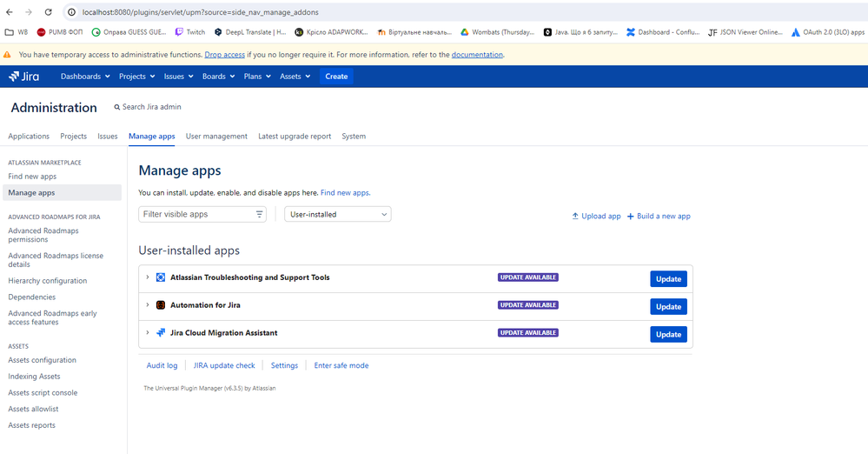The image size is (868, 454).
Task: Open the Settings link below app list
Action: [x=284, y=366]
